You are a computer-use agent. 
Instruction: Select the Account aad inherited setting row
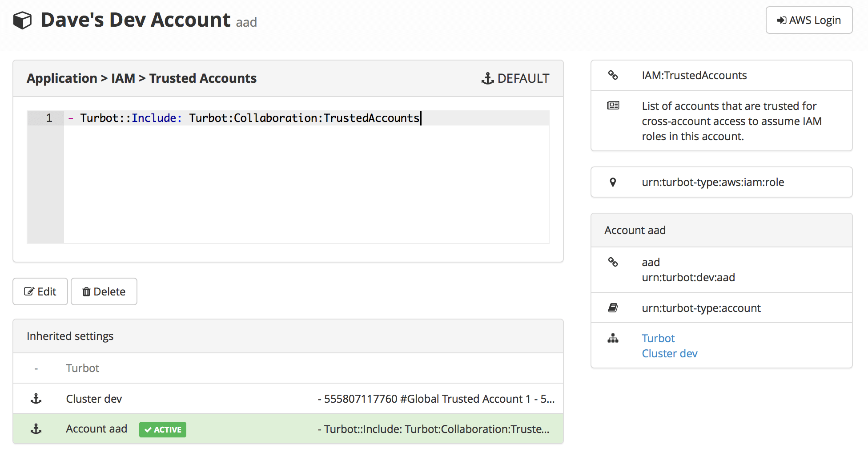point(288,429)
